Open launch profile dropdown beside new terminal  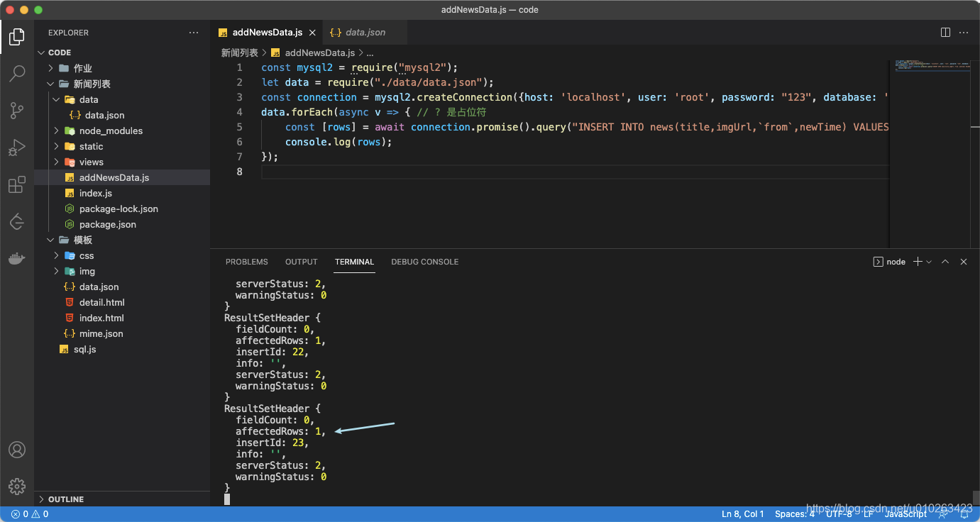coord(929,262)
